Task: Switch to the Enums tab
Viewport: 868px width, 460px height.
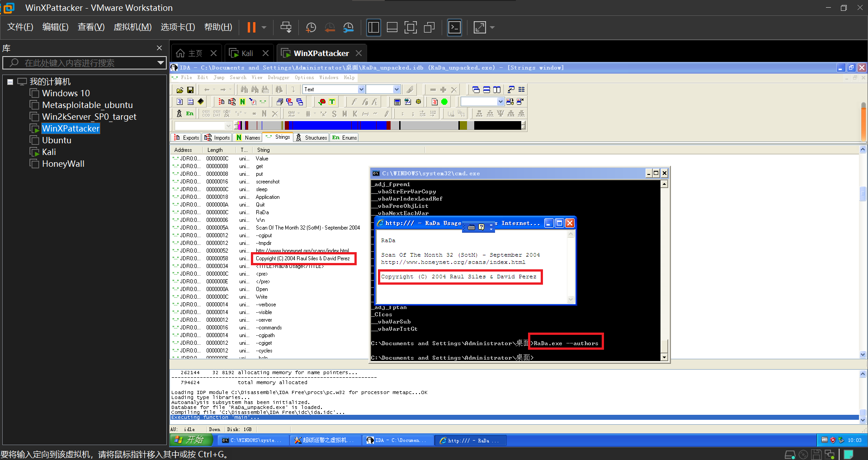Action: [x=344, y=137]
